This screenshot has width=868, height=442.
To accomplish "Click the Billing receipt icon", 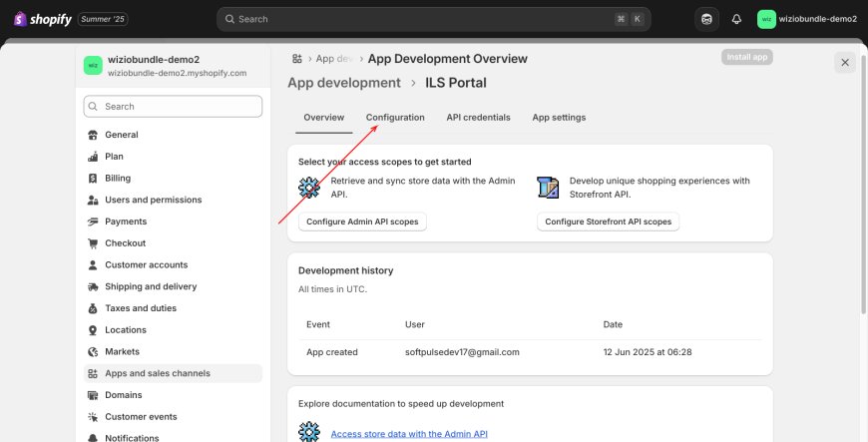I will click(x=93, y=178).
